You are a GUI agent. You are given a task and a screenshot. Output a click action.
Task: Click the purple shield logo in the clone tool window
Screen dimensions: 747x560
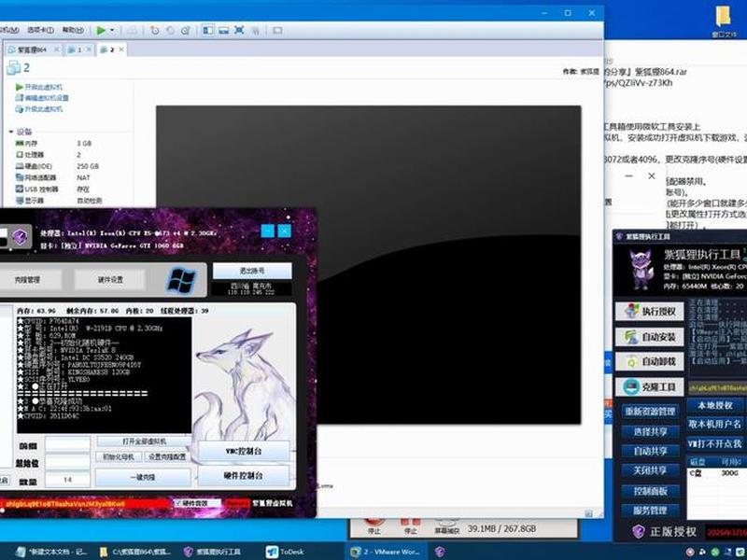[x=20, y=237]
